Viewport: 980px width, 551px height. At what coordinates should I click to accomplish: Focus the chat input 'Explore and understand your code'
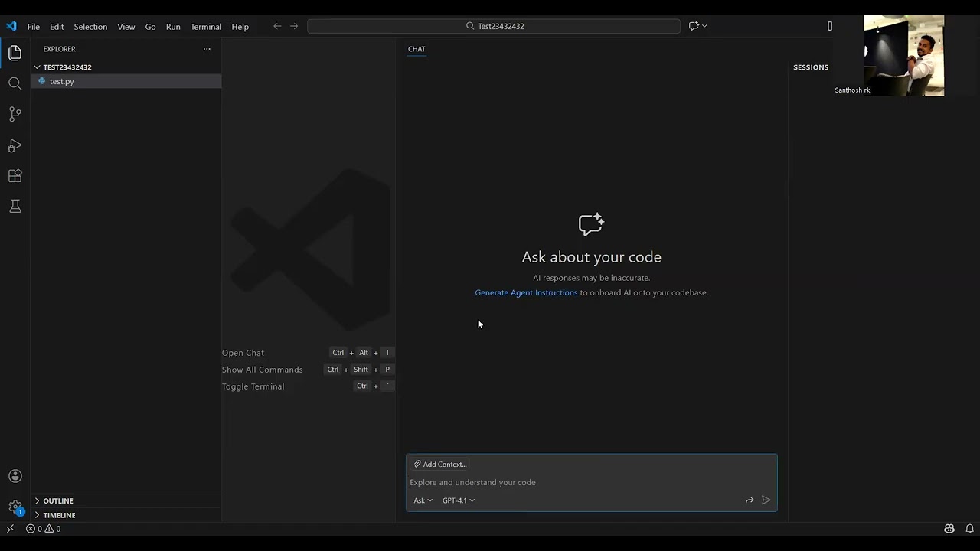[x=591, y=482]
